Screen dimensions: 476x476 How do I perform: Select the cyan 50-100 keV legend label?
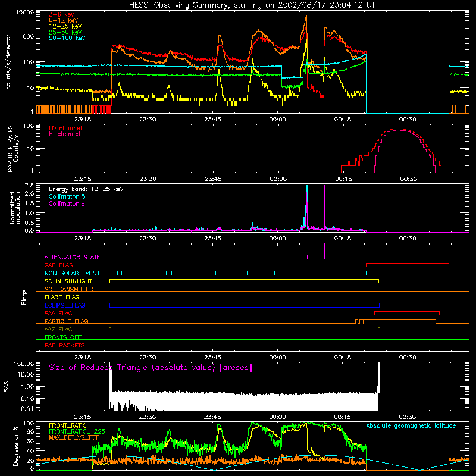pyautogui.click(x=67, y=38)
